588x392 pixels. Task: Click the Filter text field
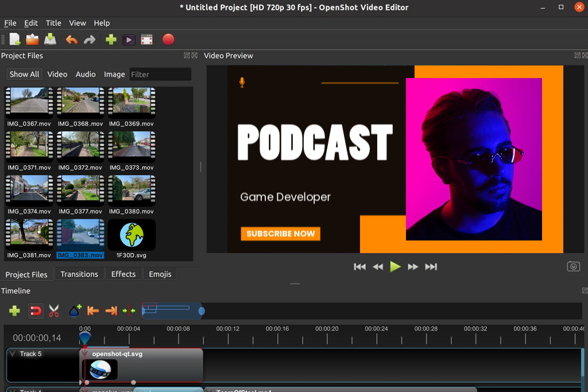click(161, 74)
